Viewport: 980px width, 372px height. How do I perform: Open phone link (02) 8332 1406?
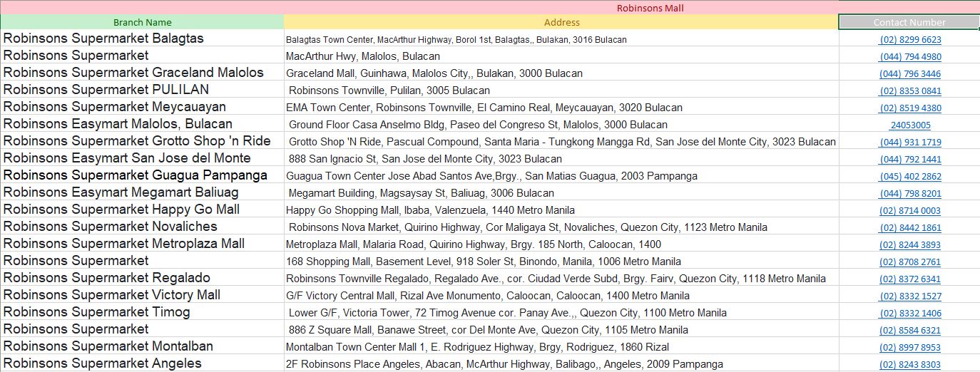tap(910, 314)
